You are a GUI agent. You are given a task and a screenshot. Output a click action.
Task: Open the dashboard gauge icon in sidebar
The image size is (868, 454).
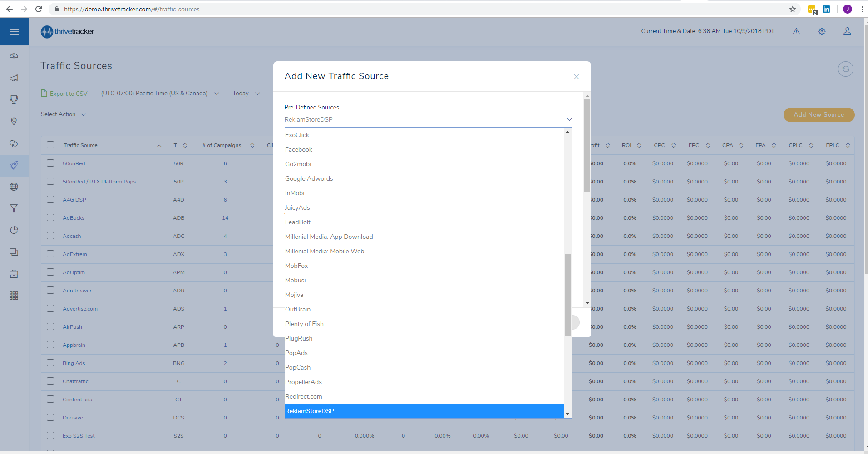pos(14,56)
